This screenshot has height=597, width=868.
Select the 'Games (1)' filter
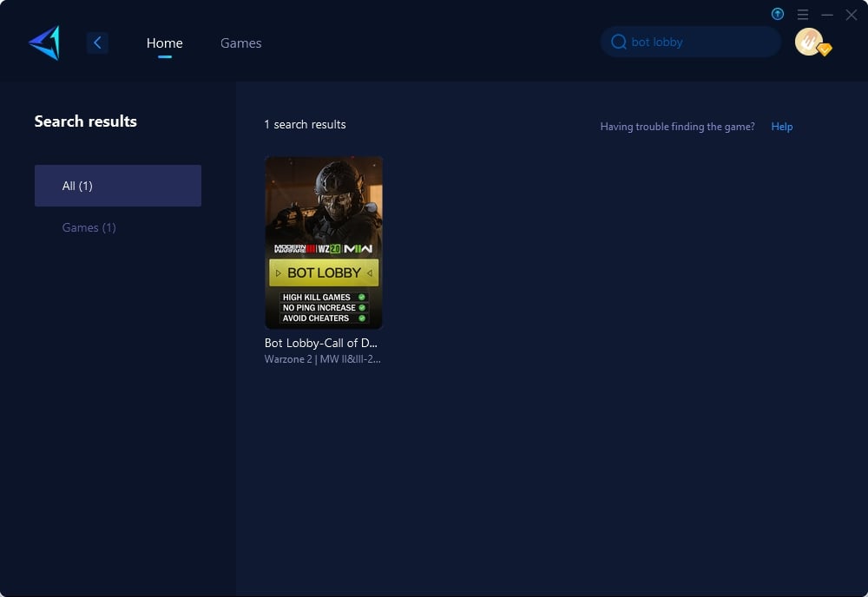pos(89,227)
